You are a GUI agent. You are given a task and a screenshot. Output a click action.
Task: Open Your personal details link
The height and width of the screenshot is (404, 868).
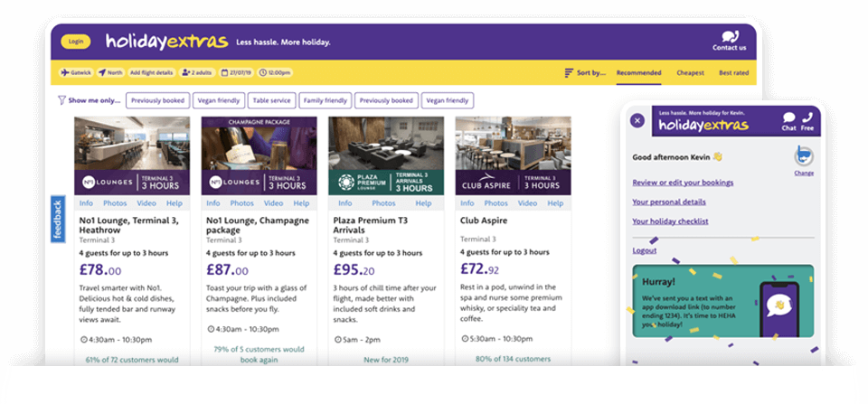[669, 202]
